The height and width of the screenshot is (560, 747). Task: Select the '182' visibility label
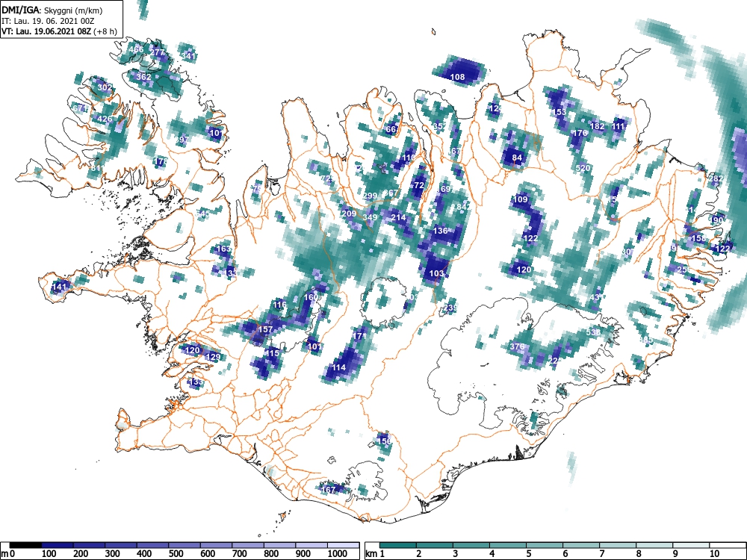597,126
